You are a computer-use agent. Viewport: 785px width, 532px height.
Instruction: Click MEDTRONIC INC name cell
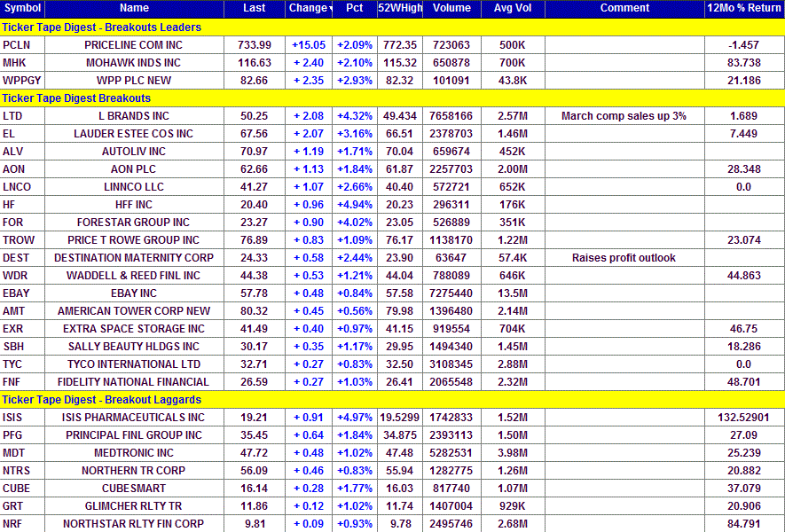(134, 453)
